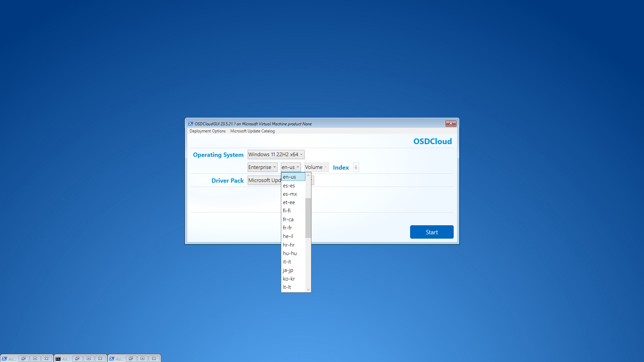Click the minimized Command Prompt window icon
Image resolution: width=644 pixels, height=362 pixels.
click(x=58, y=359)
